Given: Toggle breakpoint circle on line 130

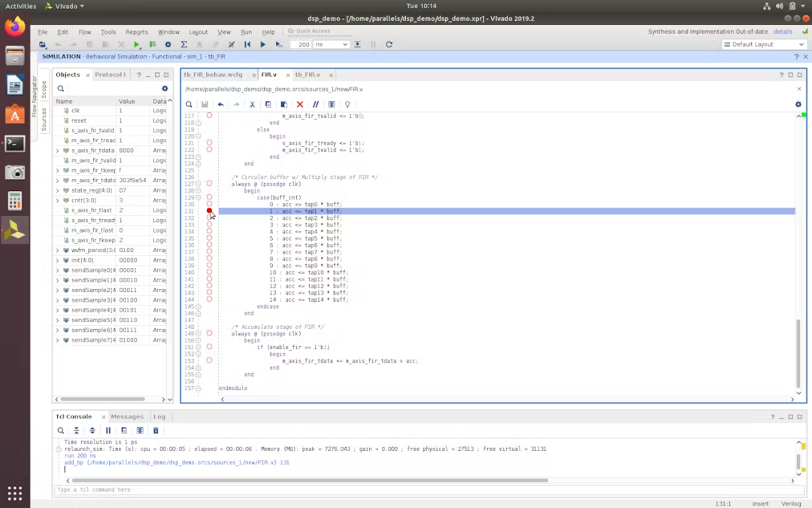Looking at the screenshot, I should tap(209, 205).
